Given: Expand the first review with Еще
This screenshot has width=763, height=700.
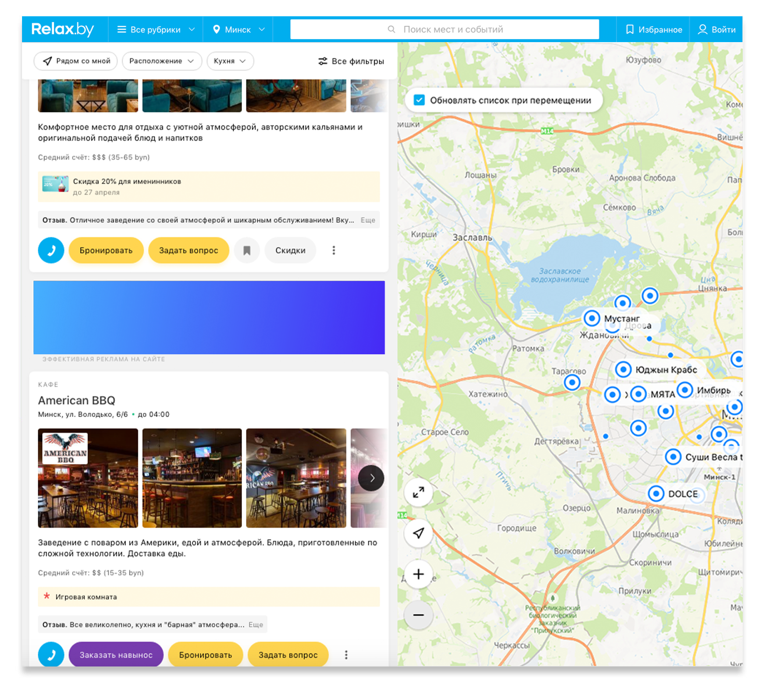Looking at the screenshot, I should 368,220.
